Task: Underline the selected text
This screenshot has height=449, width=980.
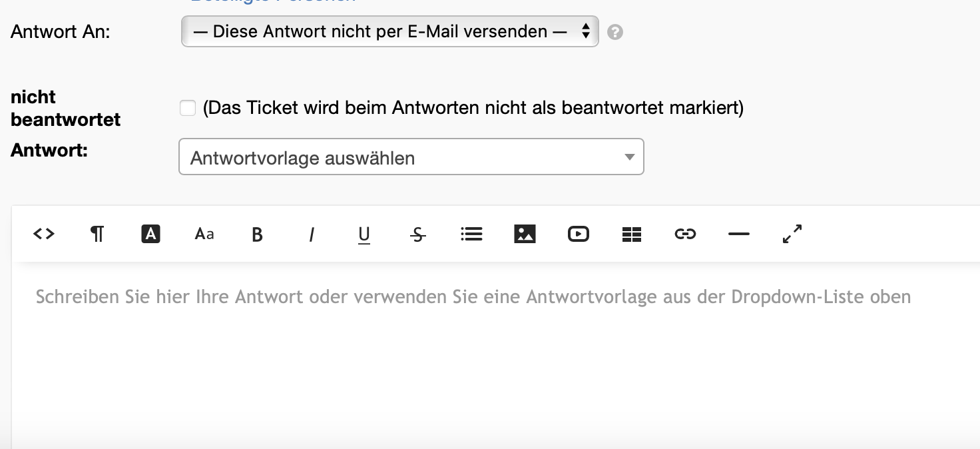Action: tap(364, 234)
